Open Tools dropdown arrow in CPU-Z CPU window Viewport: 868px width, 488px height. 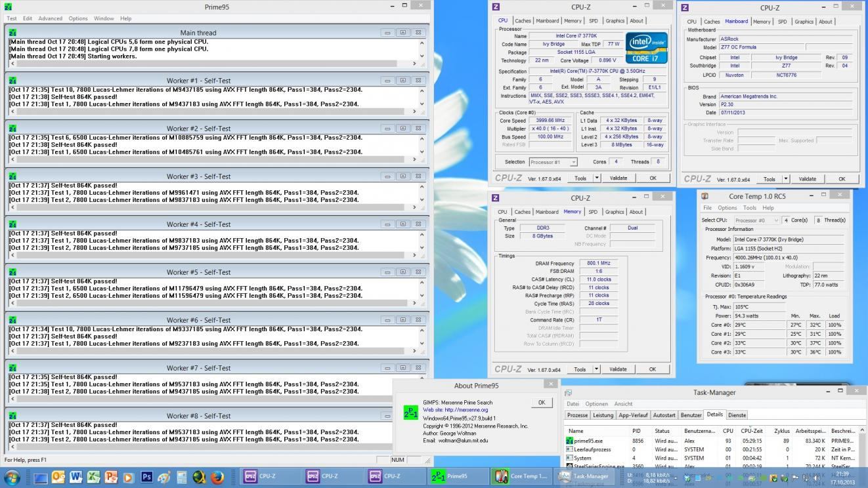[x=596, y=178]
